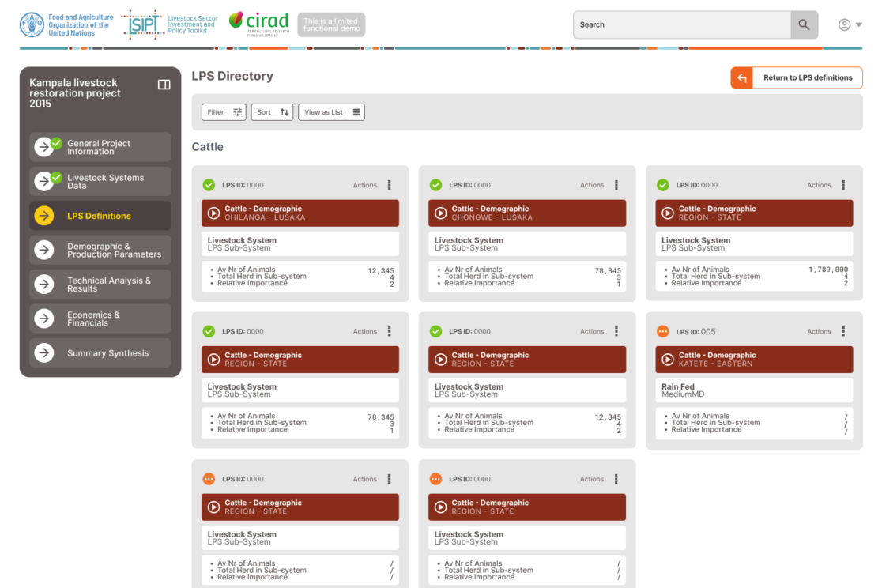Go to Summary Synthesis section
882x588 pixels.
pos(100,353)
